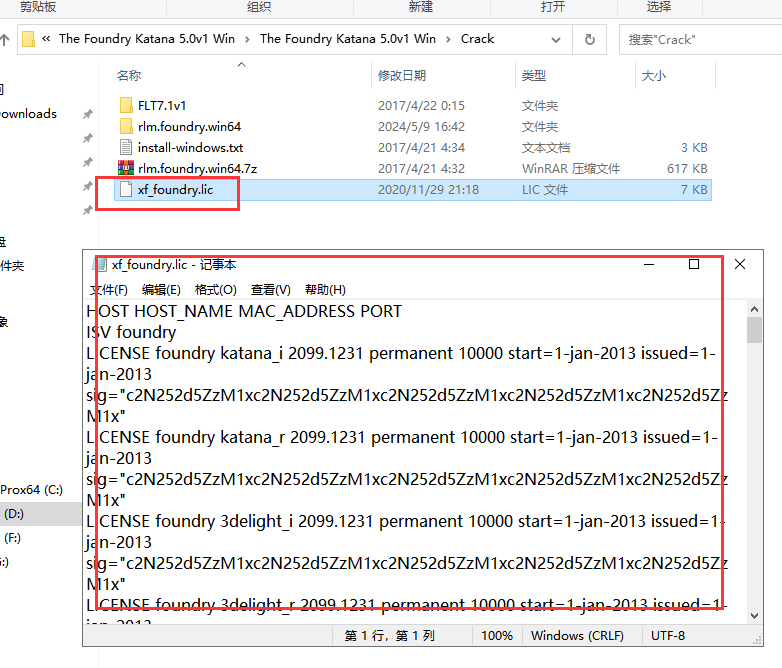Click the Crack breadcrumb in address bar

click(477, 39)
